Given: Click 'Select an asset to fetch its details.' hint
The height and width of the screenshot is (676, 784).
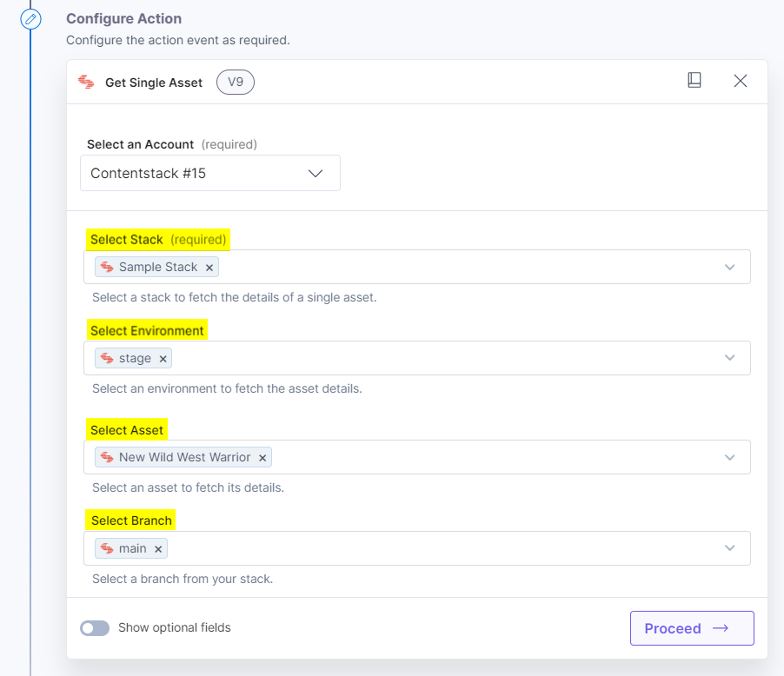Looking at the screenshot, I should [188, 488].
